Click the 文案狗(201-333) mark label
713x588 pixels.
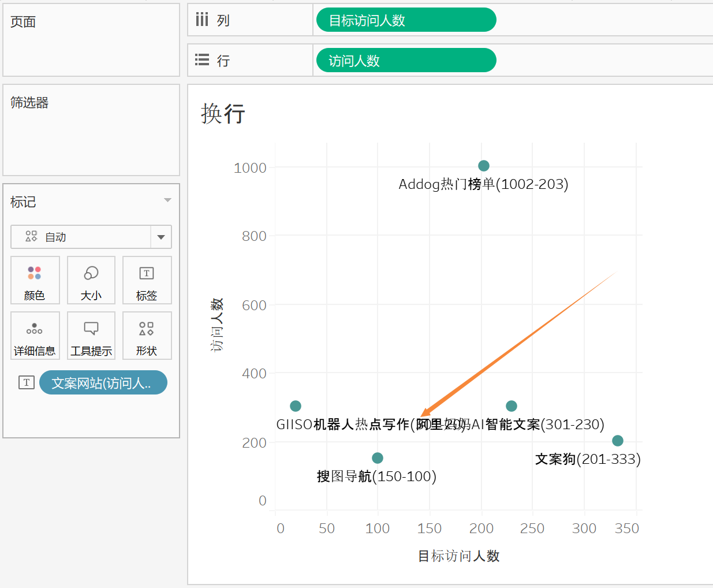588,459
